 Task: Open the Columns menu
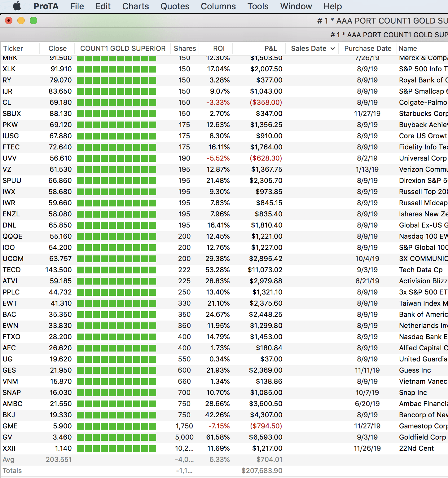click(x=218, y=6)
